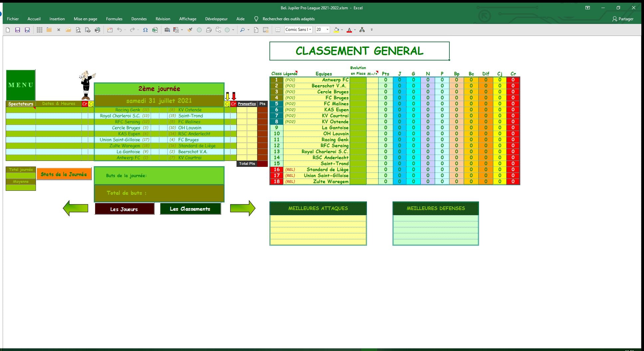Select the format painter brush icon
The width and height of the screenshot is (644, 351).
coord(190,30)
